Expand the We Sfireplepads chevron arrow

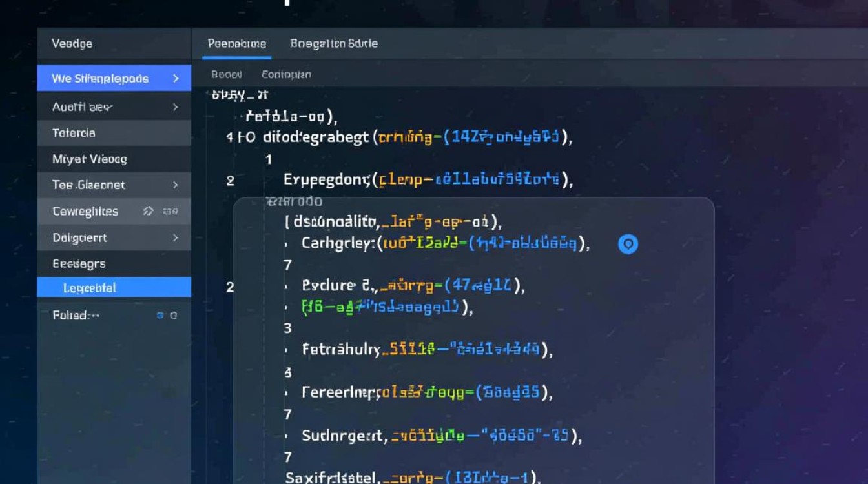pos(176,79)
